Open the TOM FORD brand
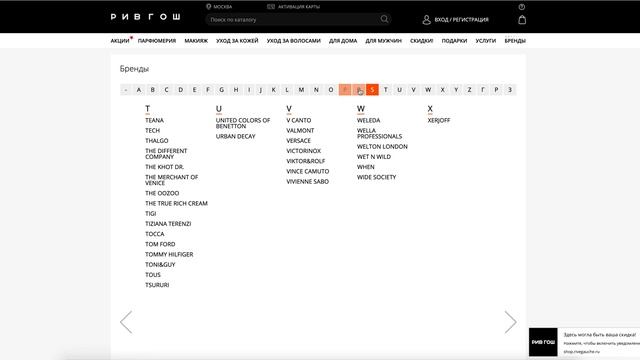Viewport: 640px width, 360px height. click(160, 244)
